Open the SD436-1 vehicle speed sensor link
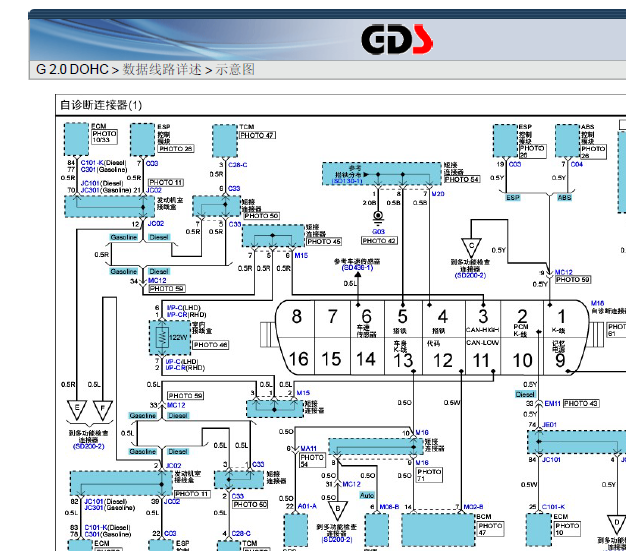This screenshot has height=551, width=626. [357, 268]
